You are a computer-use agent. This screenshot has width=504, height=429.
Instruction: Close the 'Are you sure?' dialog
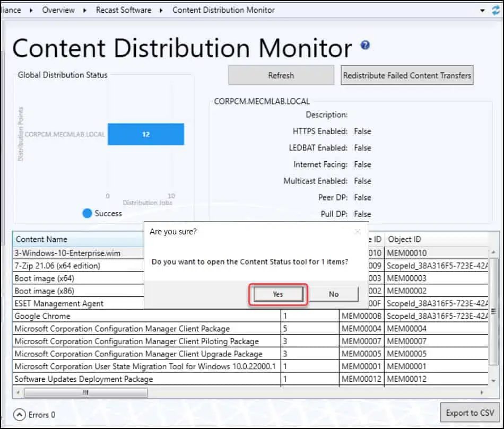click(x=358, y=232)
